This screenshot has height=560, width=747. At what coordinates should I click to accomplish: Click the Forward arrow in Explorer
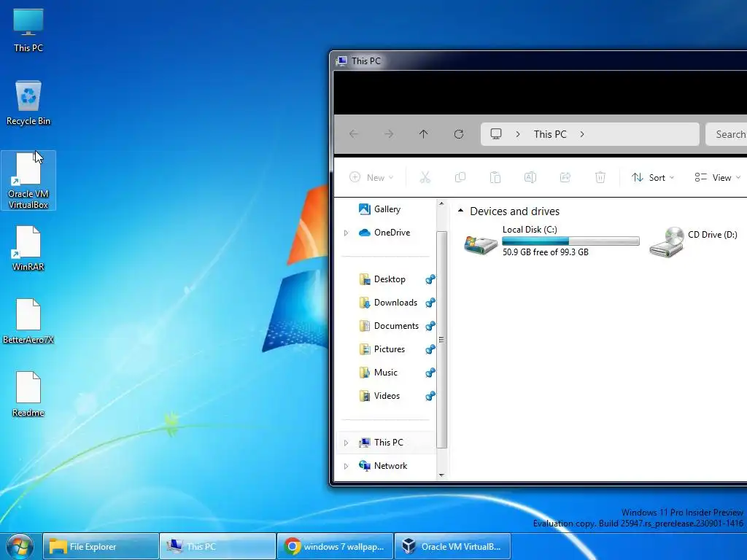[389, 134]
